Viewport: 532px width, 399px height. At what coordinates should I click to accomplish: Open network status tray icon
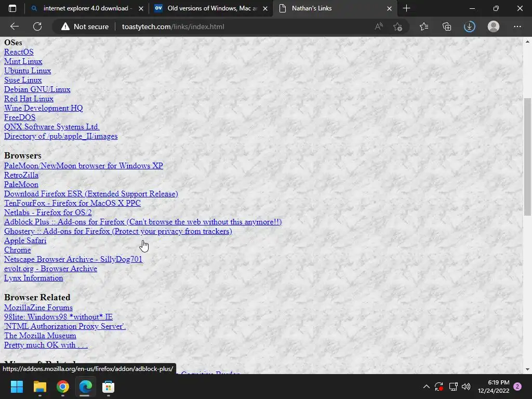coord(453,387)
